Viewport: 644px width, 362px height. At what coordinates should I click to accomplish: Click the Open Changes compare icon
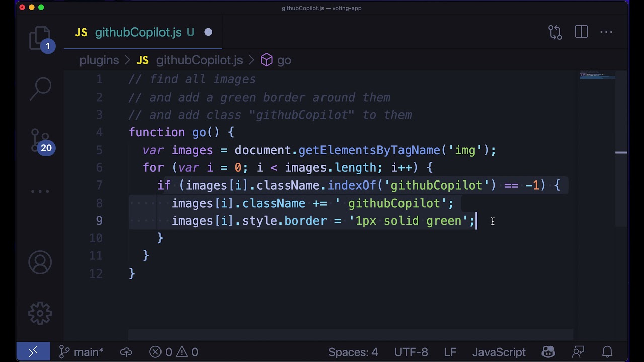click(x=555, y=32)
